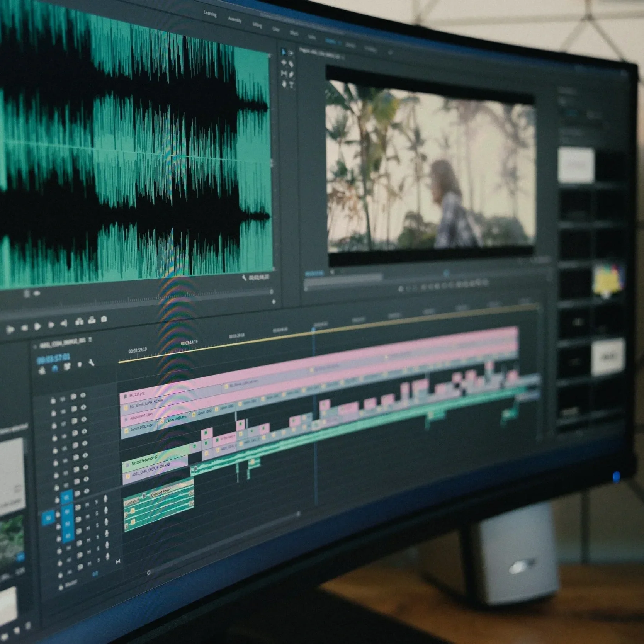Select the Ripple Edit tool
Image resolution: width=644 pixels, height=644 pixels.
pyautogui.click(x=284, y=63)
